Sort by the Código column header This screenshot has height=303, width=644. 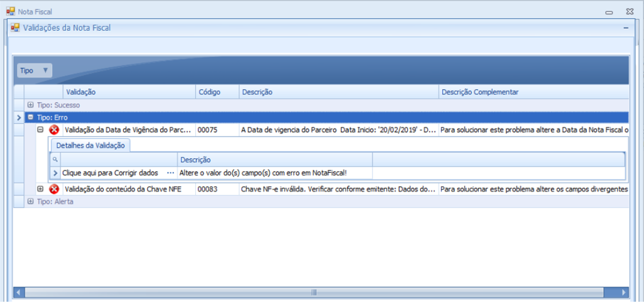pos(217,92)
